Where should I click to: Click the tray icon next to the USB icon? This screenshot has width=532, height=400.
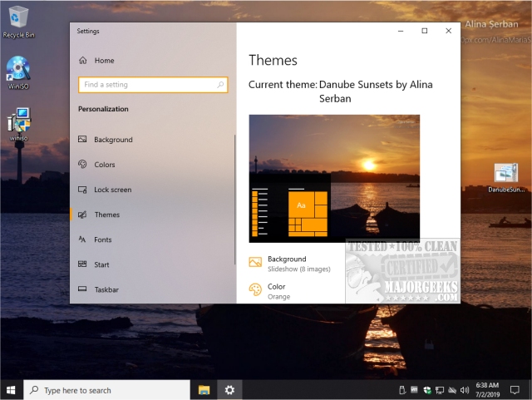[x=414, y=390]
